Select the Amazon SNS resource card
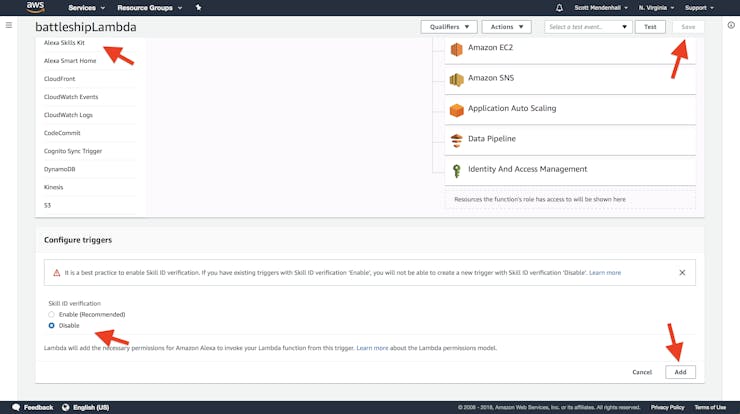 (570, 79)
